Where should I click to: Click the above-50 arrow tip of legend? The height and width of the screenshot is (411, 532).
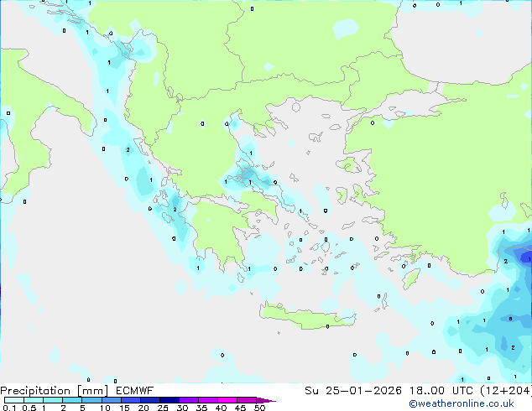[266, 400]
